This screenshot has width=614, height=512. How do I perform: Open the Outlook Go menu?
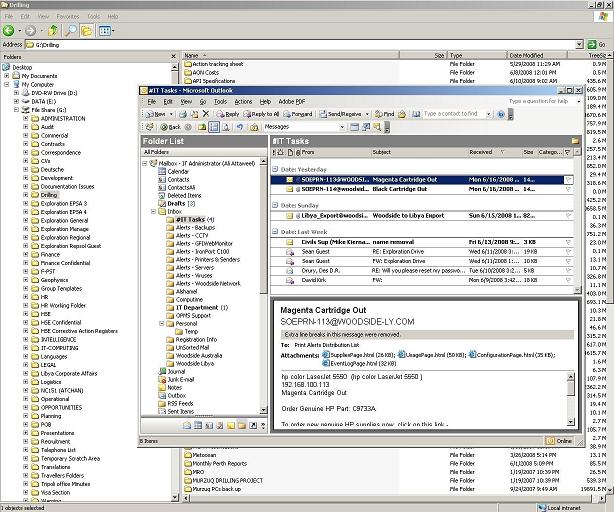point(203,102)
